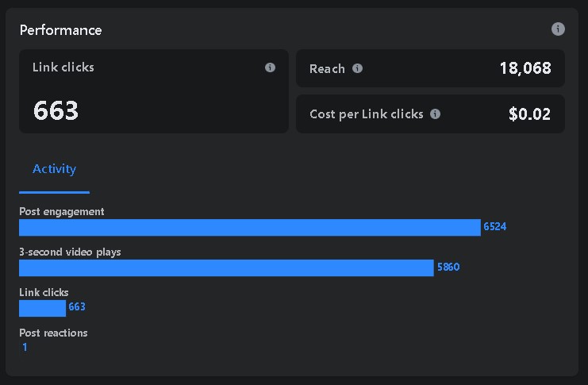Screen dimensions: 588x385
Task: Click the 6524 engagement value
Action: tap(495, 227)
